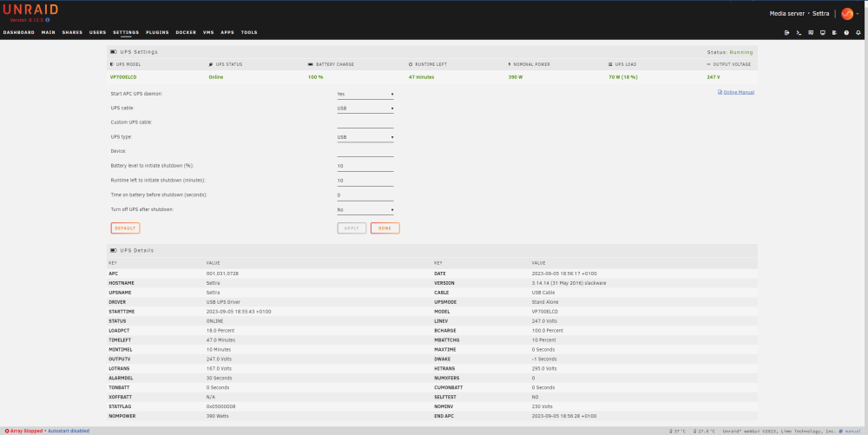This screenshot has height=435, width=868.
Task: Click the Nominal Power bolt icon
Action: tap(510, 64)
